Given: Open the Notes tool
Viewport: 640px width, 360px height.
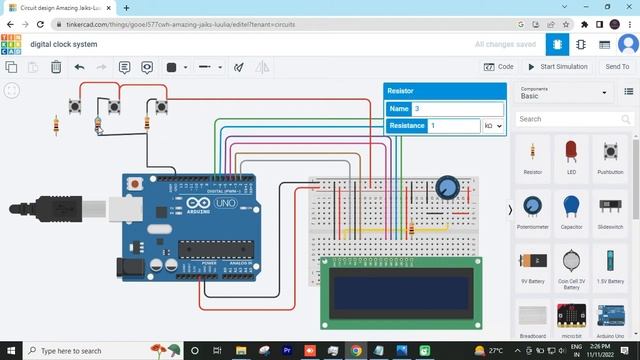Looking at the screenshot, I should coord(124,67).
